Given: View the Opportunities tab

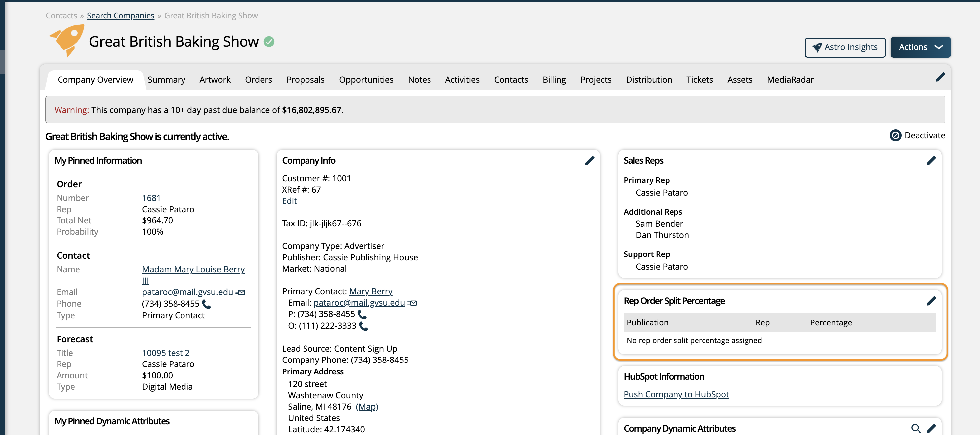Looking at the screenshot, I should tap(366, 80).
